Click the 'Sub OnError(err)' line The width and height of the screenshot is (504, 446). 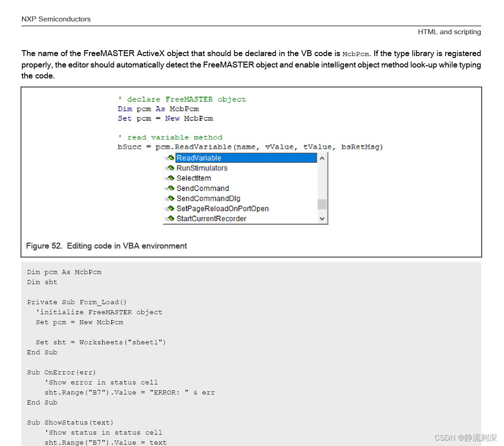(62, 373)
